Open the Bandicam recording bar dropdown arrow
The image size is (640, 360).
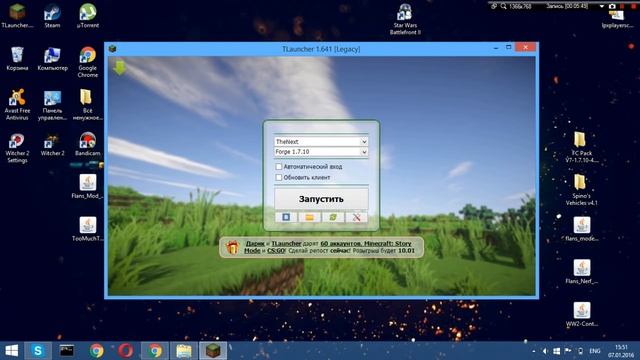coord(602,7)
